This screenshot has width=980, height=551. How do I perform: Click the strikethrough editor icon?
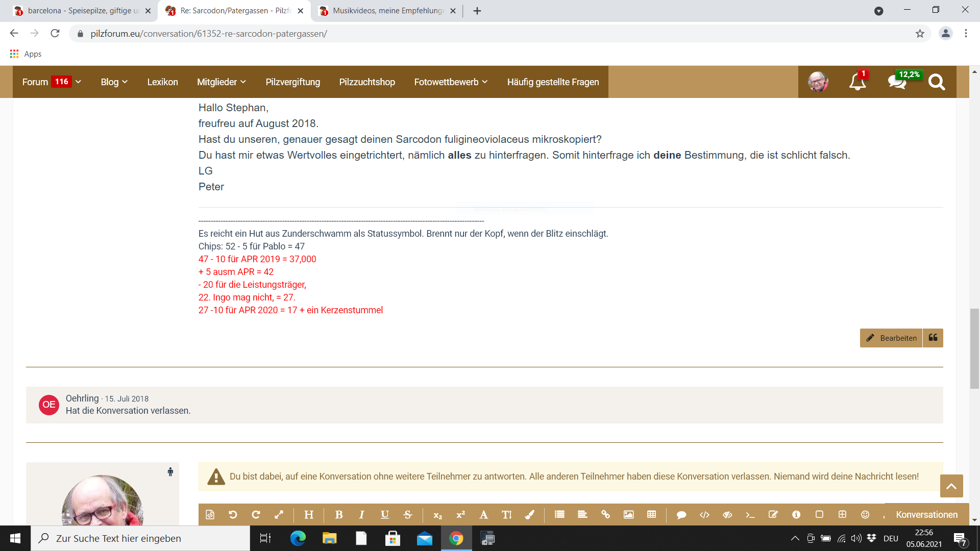[x=408, y=515]
